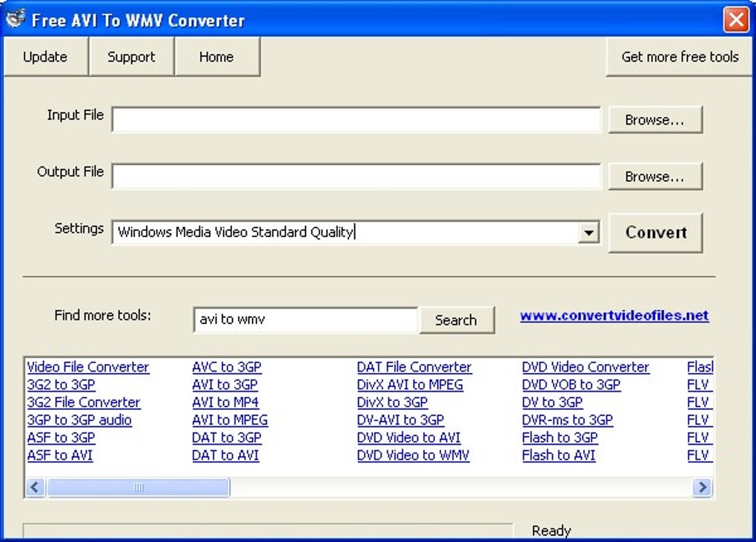Click the left arrow of the horizontal scrollbar
Viewport: 756px width, 542px height.
point(35,487)
